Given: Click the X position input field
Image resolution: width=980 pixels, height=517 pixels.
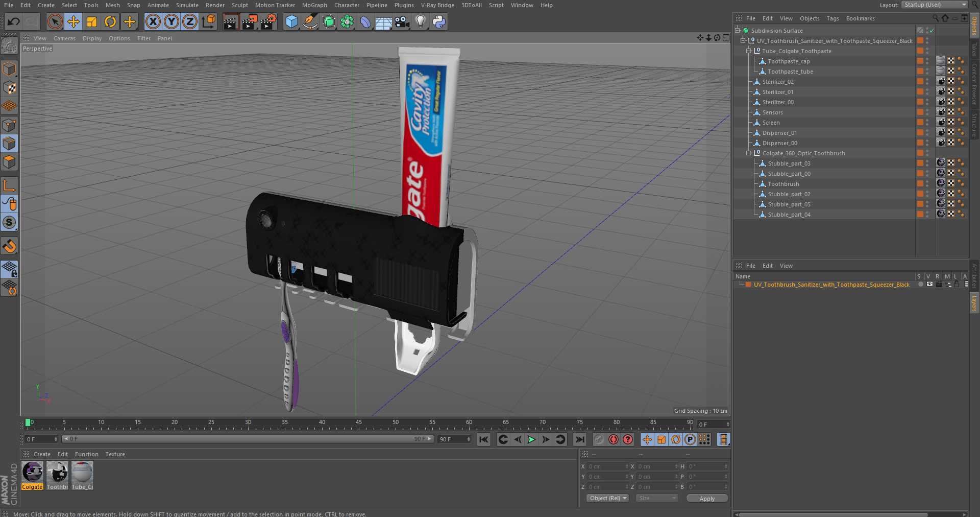Looking at the screenshot, I should click(607, 466).
